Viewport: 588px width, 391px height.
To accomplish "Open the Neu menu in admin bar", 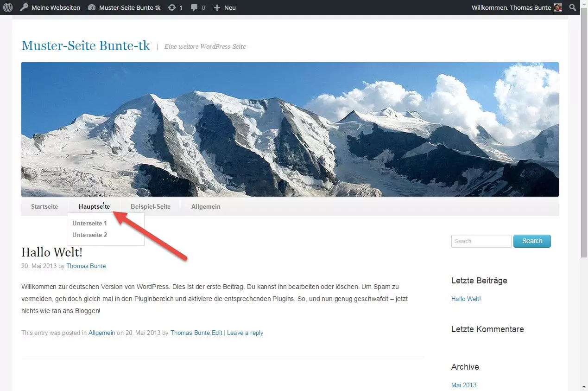I will pos(230,7).
